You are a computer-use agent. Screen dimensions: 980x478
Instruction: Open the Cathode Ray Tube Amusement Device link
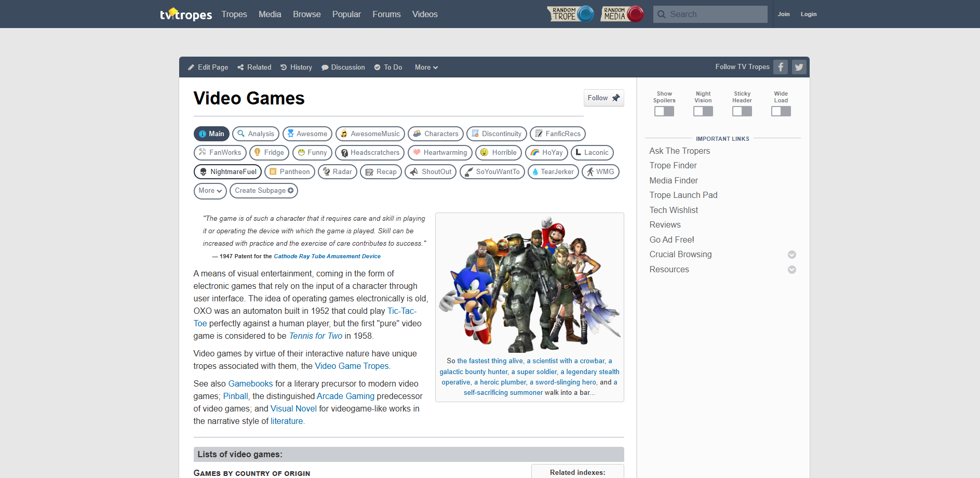click(x=327, y=256)
